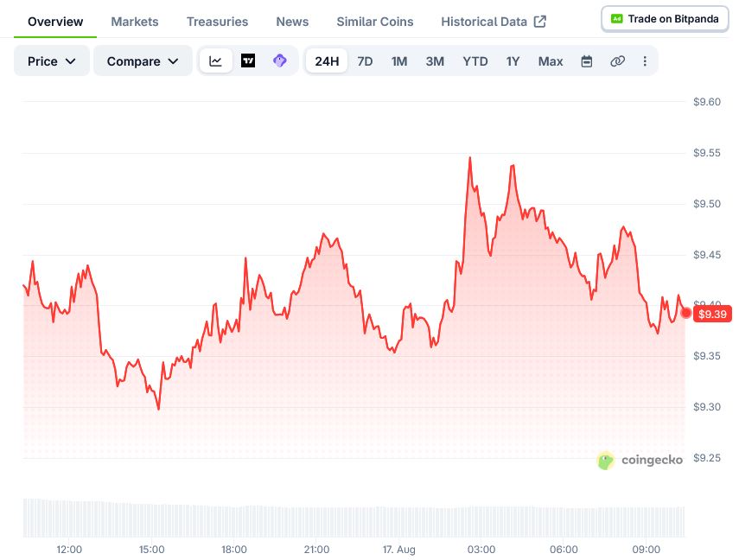Click the 06:00 time axis label
739x560 pixels.
[x=564, y=550]
